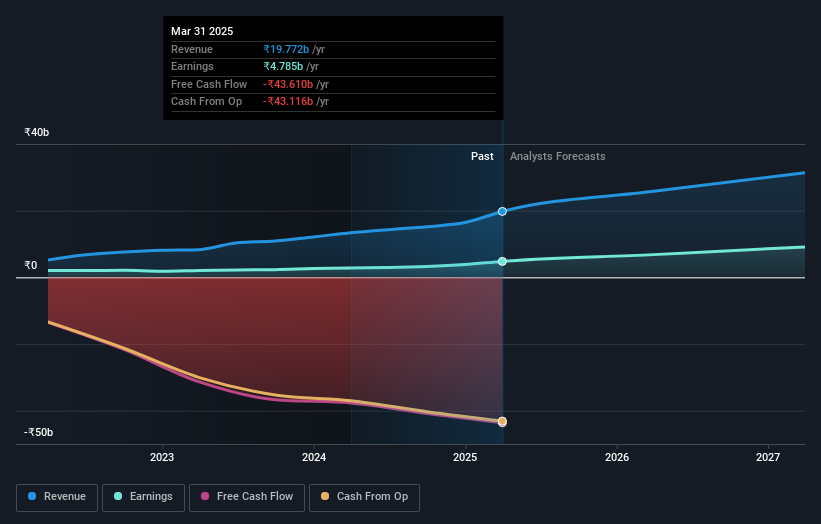Toggle the Free Cash Flow legend button
Viewport: 821px width, 524px height.
(x=247, y=497)
